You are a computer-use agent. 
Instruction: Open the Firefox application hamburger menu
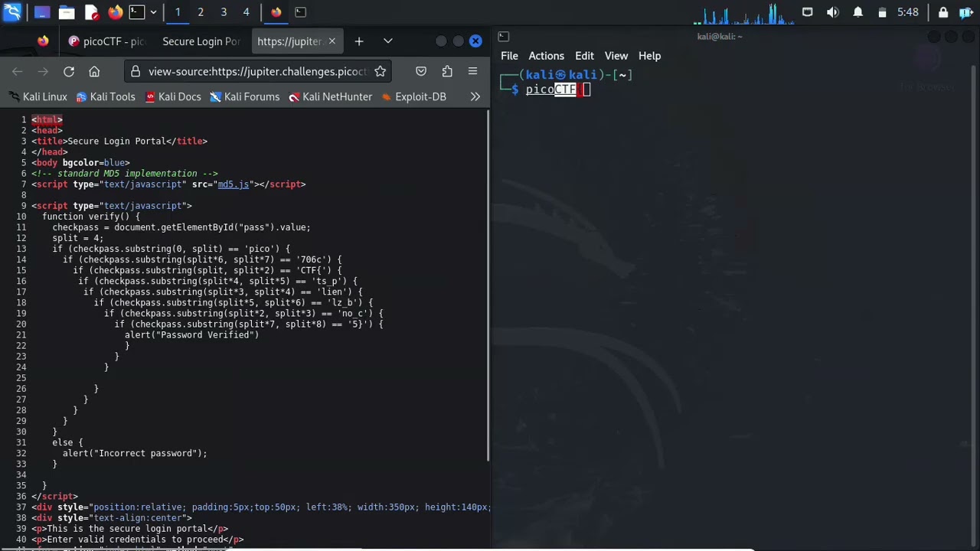coord(472,71)
